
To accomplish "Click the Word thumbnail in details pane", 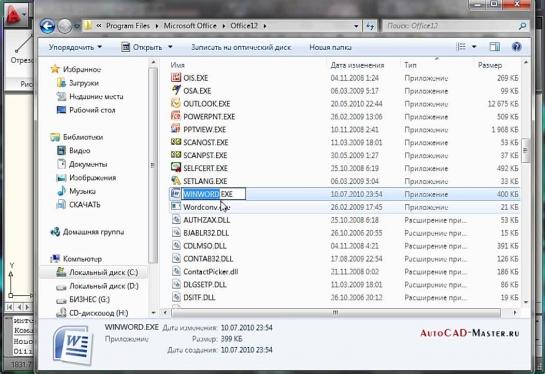I will pos(73,345).
